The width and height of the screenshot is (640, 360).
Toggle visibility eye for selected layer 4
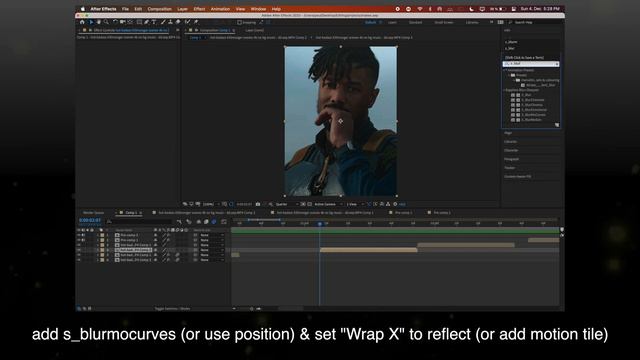point(79,250)
